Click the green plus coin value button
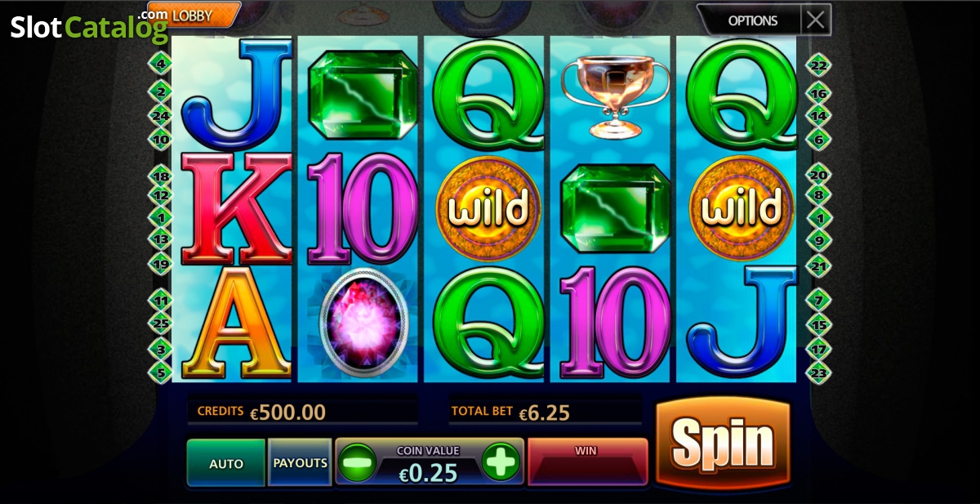 coord(501,462)
